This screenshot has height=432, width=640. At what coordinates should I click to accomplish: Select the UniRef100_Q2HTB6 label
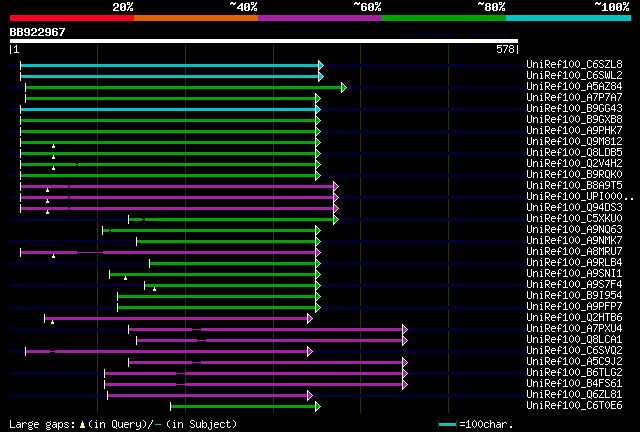(574, 318)
